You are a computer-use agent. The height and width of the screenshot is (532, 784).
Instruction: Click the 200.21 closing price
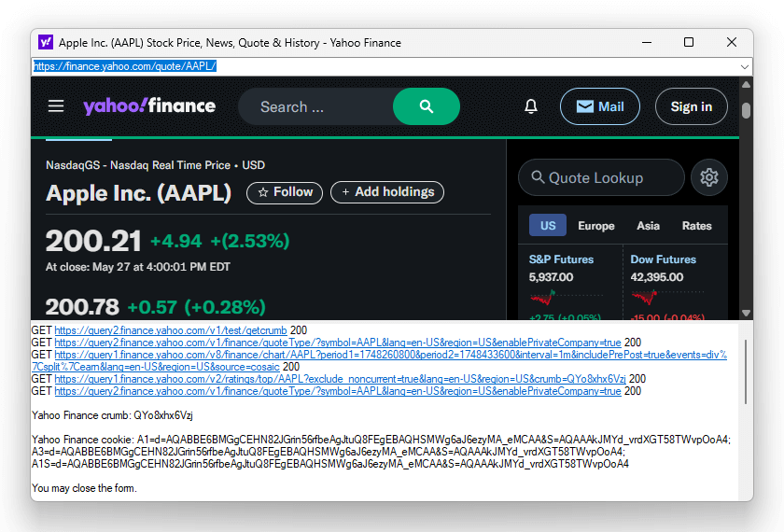93,241
